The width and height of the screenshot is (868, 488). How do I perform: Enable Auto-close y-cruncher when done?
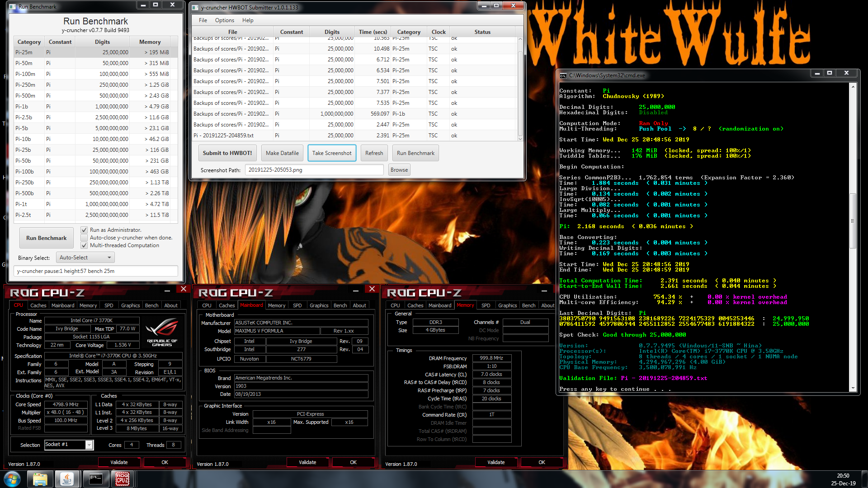point(84,238)
